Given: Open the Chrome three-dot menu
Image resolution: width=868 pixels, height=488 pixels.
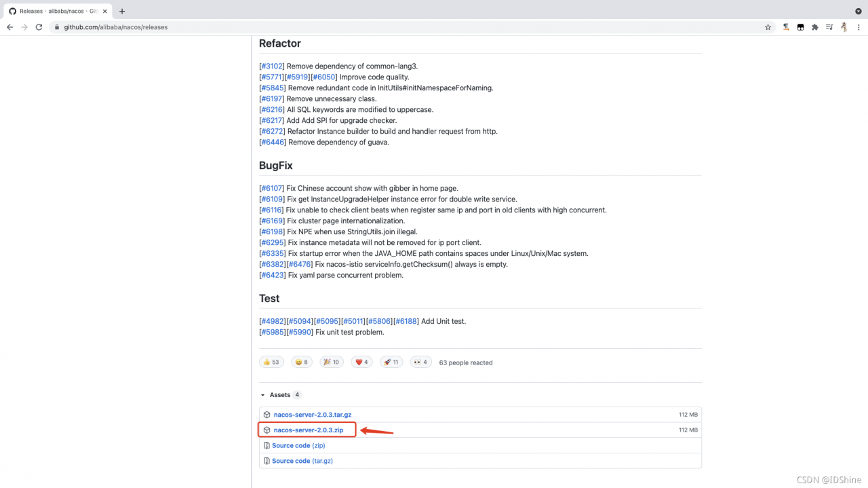Looking at the screenshot, I should click(x=859, y=27).
